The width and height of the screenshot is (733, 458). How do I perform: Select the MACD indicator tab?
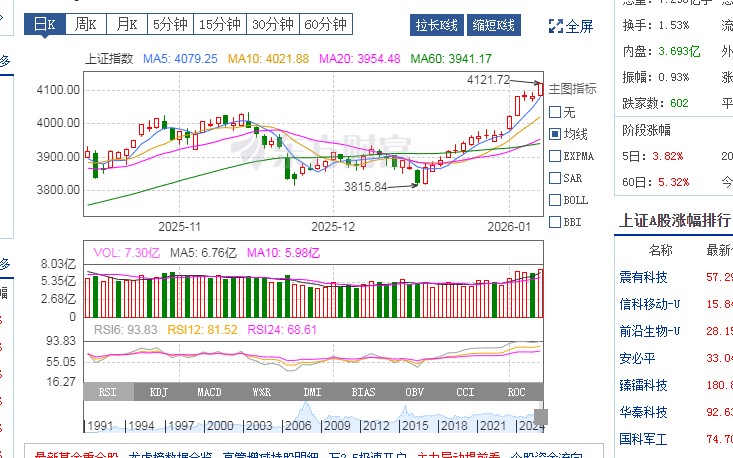[209, 392]
